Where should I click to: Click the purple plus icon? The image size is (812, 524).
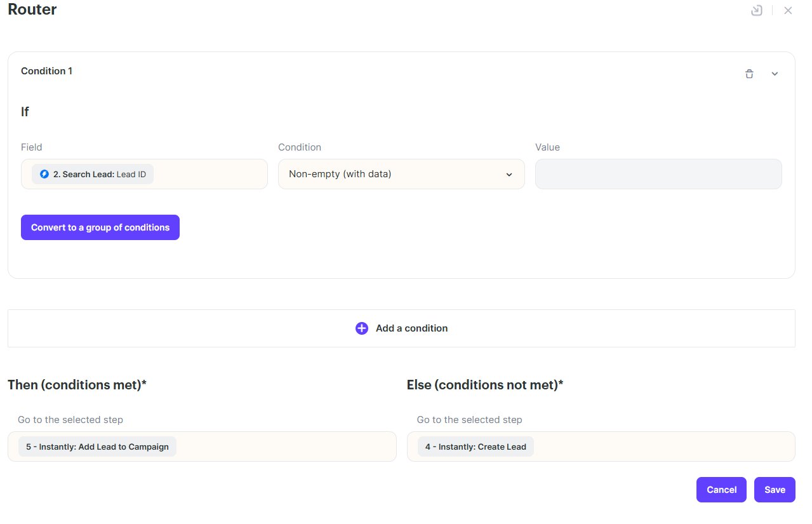[x=362, y=328]
